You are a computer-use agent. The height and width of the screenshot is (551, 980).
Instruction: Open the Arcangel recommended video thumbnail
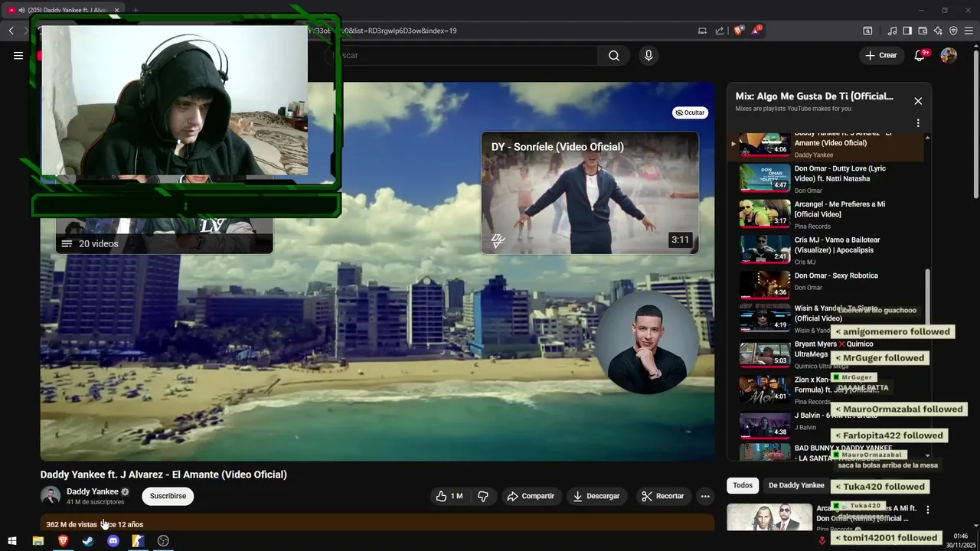769,517
